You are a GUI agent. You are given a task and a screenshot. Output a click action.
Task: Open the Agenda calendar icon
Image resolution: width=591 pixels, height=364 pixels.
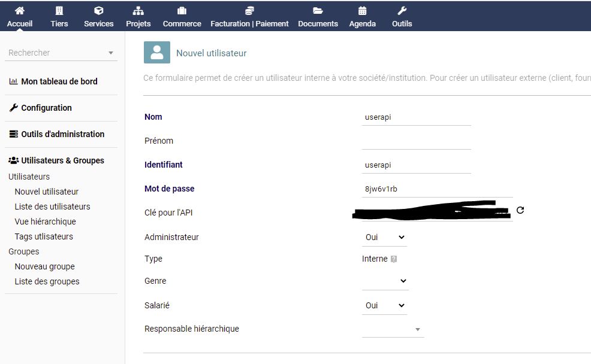363,11
